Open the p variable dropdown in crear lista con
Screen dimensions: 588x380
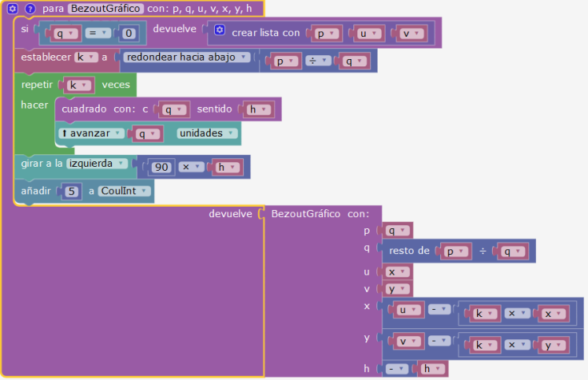pyautogui.click(x=328, y=34)
